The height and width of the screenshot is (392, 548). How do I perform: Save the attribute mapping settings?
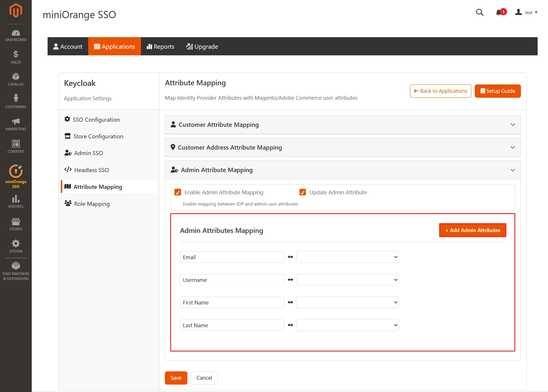(176, 378)
